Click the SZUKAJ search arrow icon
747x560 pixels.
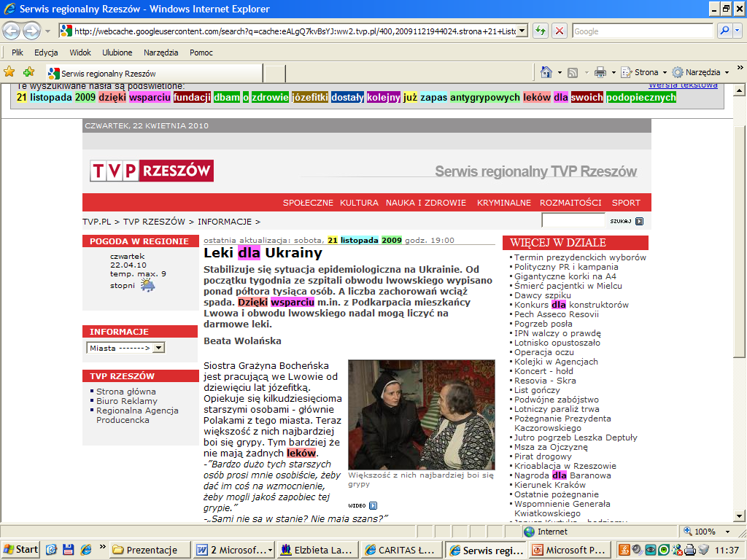pyautogui.click(x=639, y=222)
